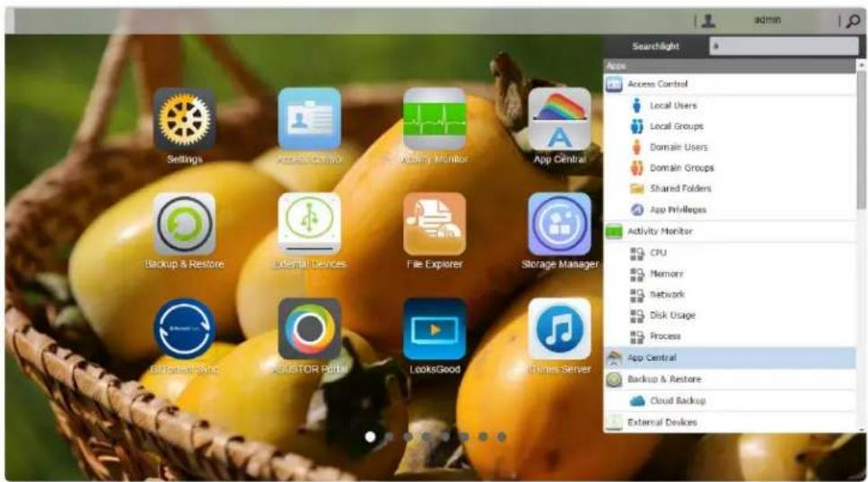Click the user account icon beside admin
Image resolution: width=868 pixels, height=482 pixels.
point(708,21)
